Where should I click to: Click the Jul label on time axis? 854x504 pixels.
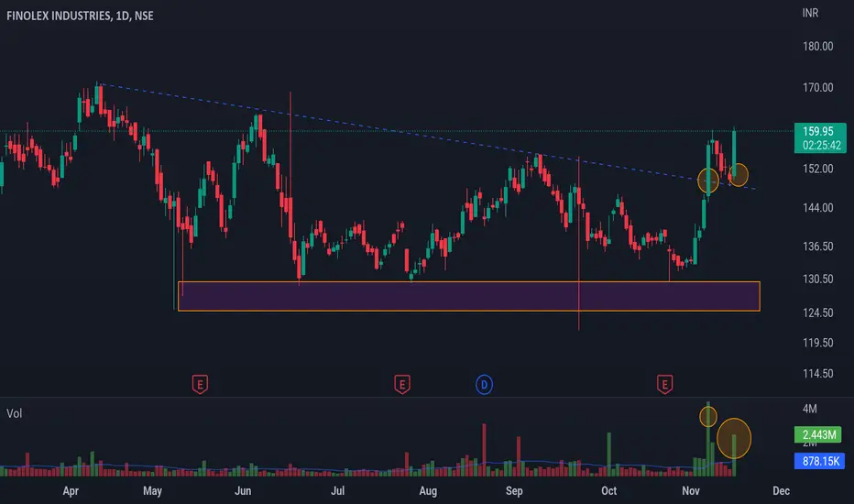(338, 491)
